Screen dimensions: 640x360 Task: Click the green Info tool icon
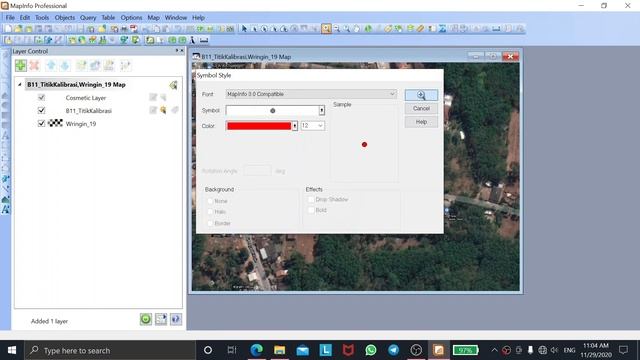(x=368, y=29)
